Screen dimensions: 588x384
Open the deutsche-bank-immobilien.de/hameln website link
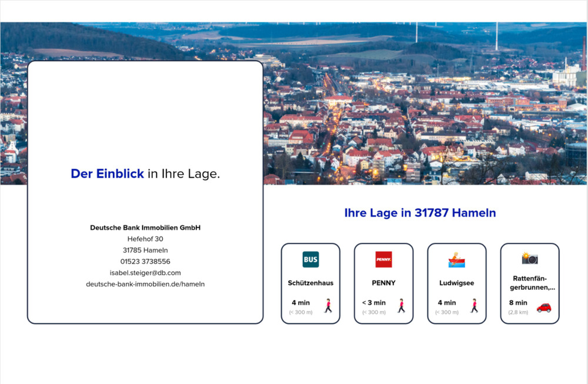(x=145, y=284)
